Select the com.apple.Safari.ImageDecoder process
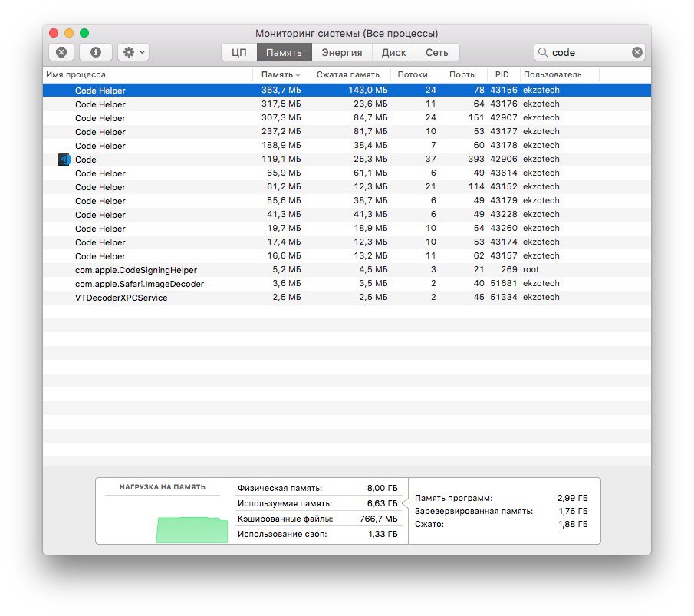The image size is (694, 616). click(347, 283)
